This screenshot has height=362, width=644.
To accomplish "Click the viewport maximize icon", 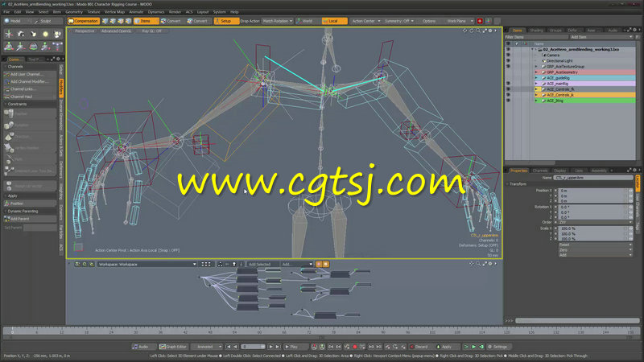I will coord(485,31).
